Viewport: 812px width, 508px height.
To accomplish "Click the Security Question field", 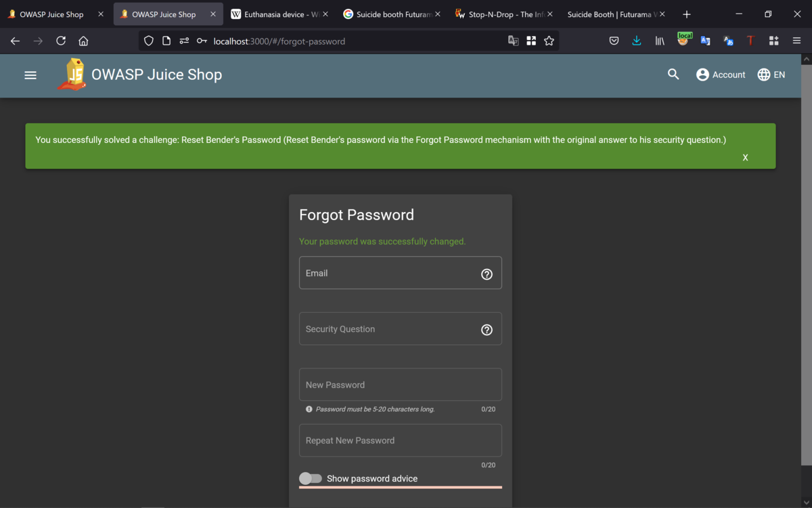I will point(401,329).
